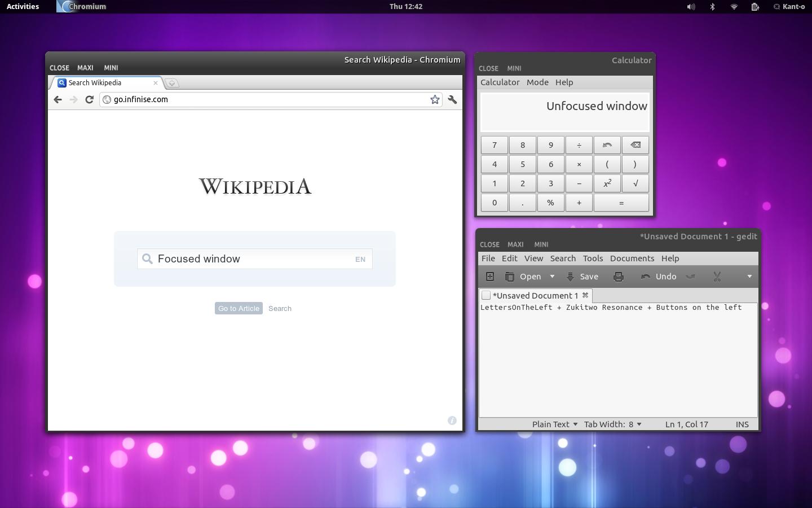Image resolution: width=812 pixels, height=508 pixels.
Task: Open Chromium wrench settings menu
Action: [x=452, y=99]
